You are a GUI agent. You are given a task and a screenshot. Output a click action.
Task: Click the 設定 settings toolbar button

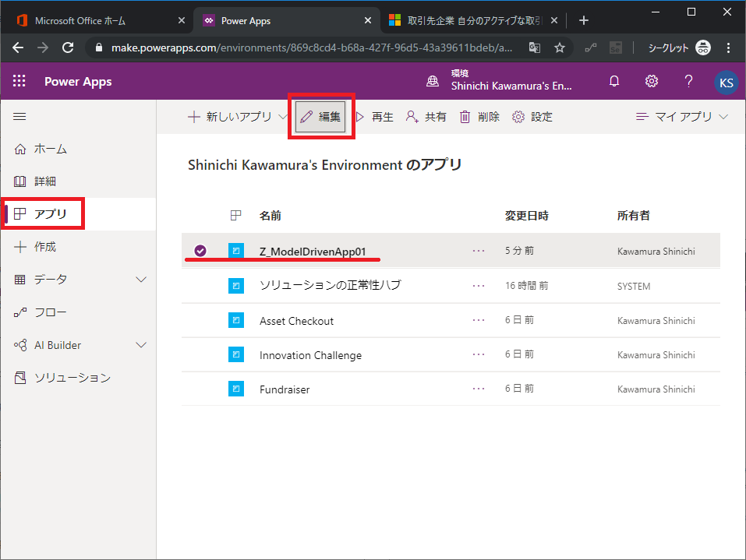532,117
